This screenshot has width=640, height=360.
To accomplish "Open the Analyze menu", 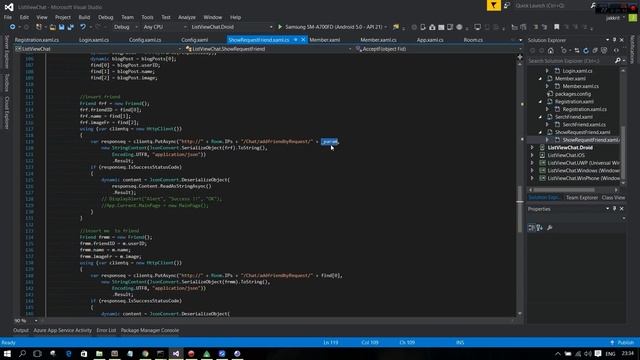I will point(187,17).
